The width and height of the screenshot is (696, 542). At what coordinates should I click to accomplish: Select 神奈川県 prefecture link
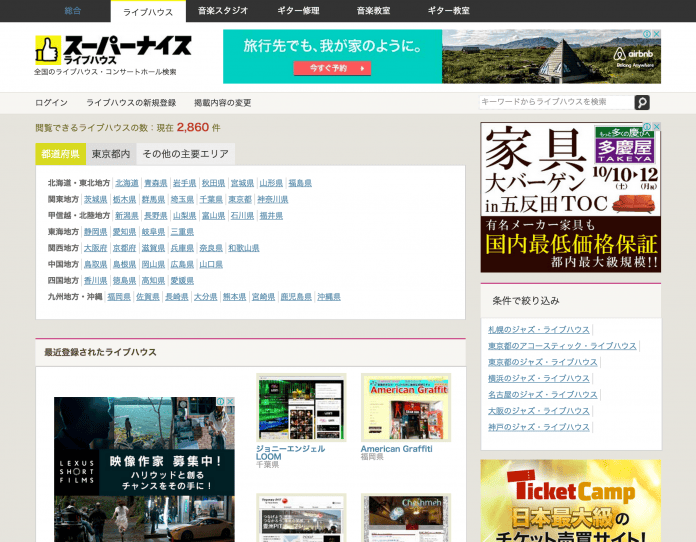[273, 199]
